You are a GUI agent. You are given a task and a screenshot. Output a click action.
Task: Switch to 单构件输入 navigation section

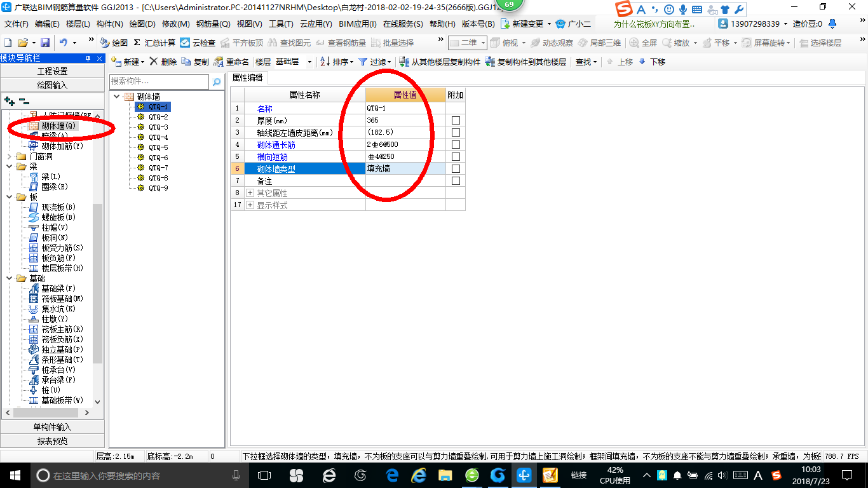(x=52, y=427)
